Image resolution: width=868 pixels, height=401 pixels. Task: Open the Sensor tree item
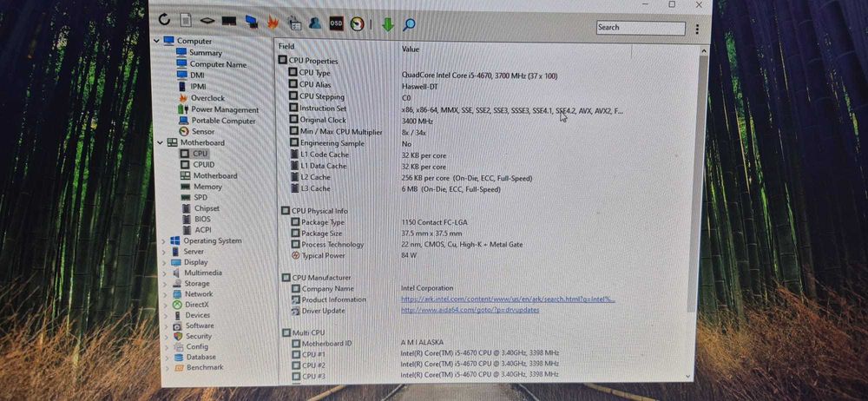pos(202,132)
